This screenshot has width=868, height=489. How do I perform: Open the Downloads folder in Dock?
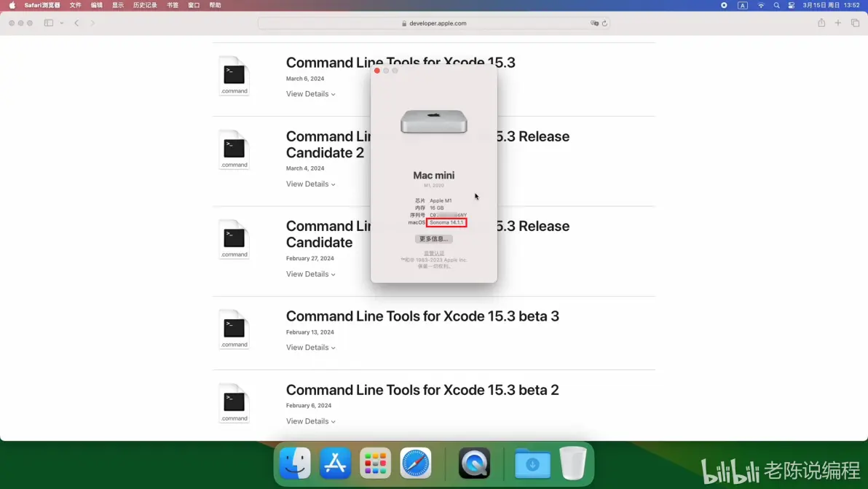pyautogui.click(x=532, y=463)
